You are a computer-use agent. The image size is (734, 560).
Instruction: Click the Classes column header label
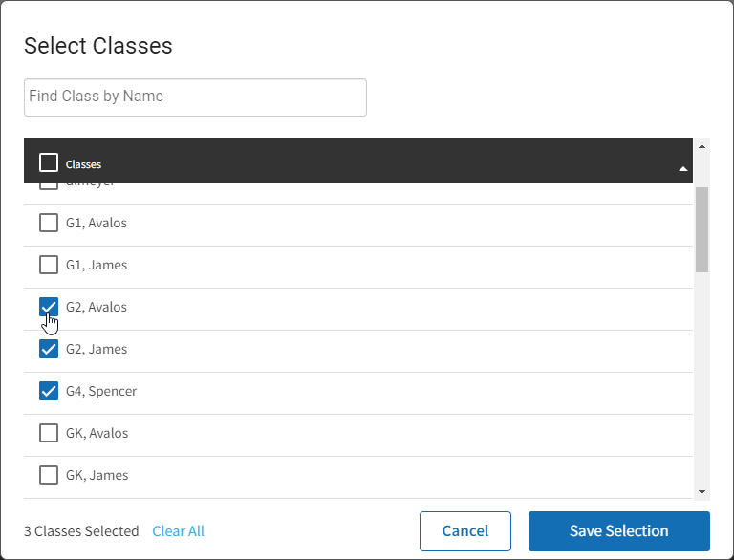coord(84,164)
